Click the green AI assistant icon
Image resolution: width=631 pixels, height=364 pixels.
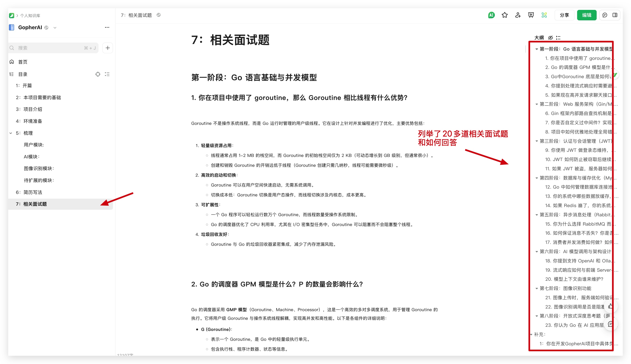(x=491, y=15)
